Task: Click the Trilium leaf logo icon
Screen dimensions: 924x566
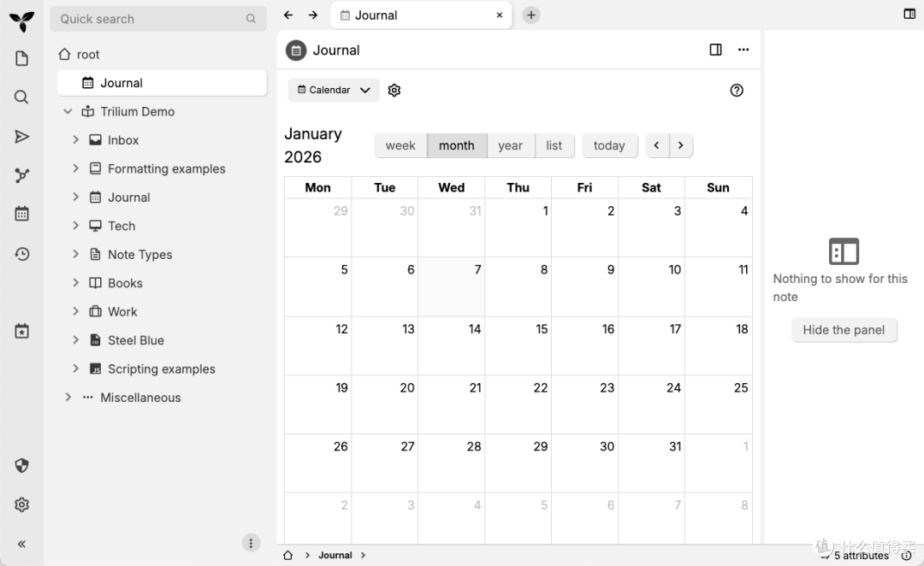Action: point(21,21)
